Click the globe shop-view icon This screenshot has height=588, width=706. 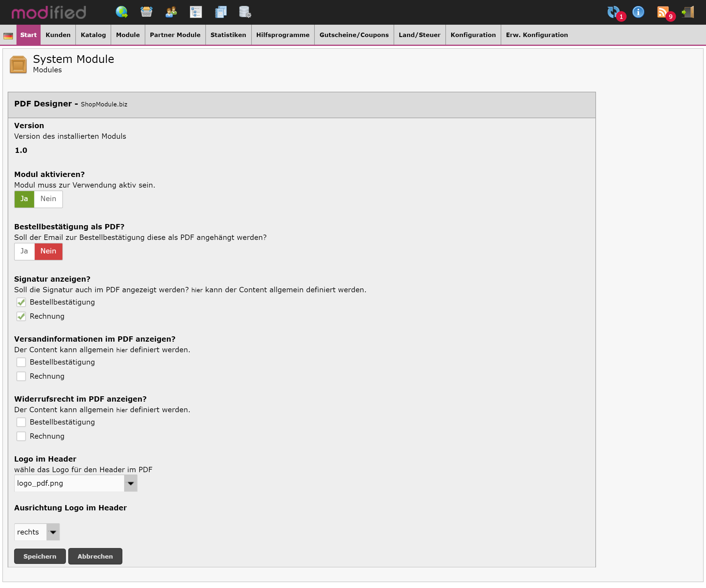[x=121, y=12]
